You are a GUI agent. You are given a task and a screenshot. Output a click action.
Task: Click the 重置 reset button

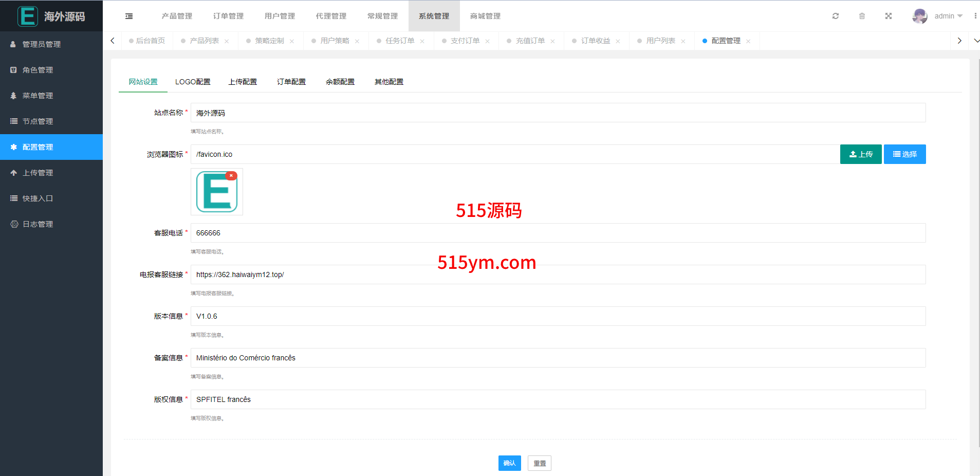pyautogui.click(x=539, y=463)
